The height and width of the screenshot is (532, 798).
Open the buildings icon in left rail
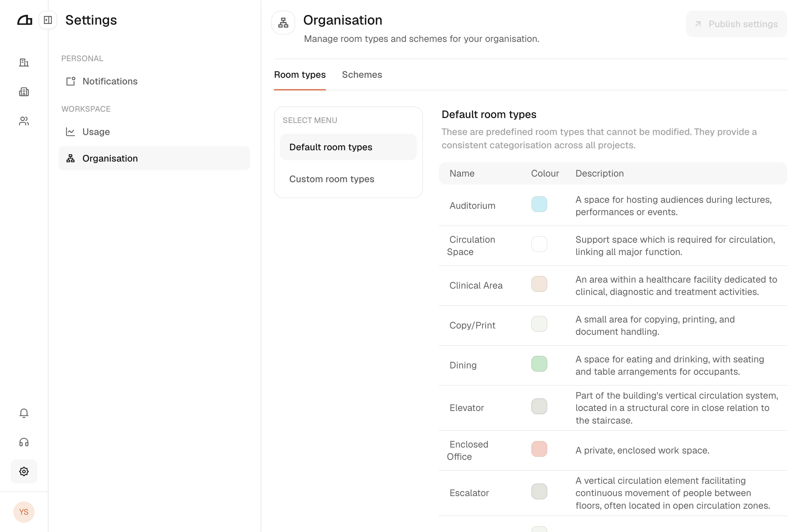pos(24,63)
